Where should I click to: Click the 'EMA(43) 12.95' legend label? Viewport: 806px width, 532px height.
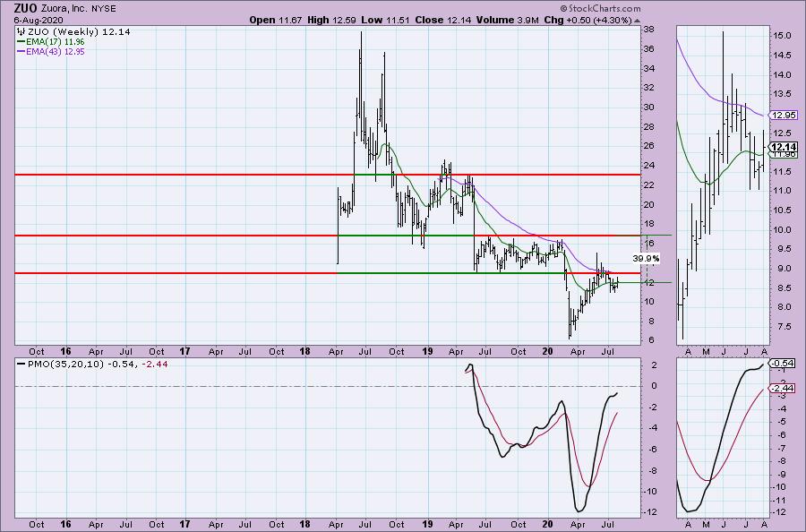pos(56,52)
